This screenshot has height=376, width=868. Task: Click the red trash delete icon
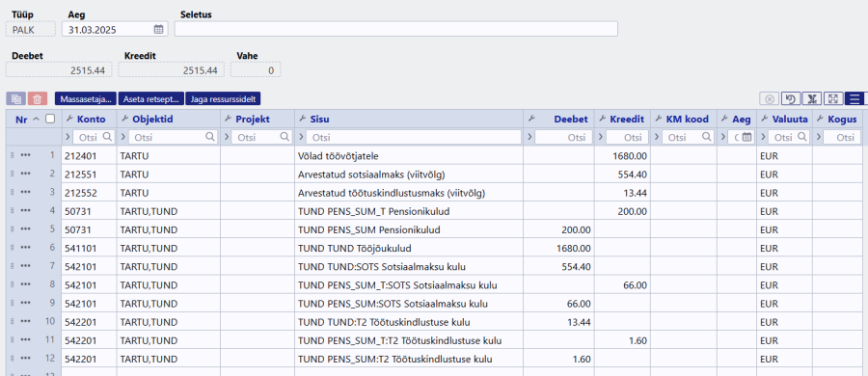(37, 99)
